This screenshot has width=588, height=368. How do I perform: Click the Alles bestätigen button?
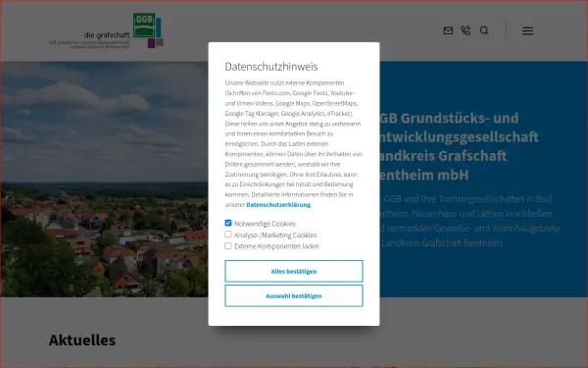294,271
